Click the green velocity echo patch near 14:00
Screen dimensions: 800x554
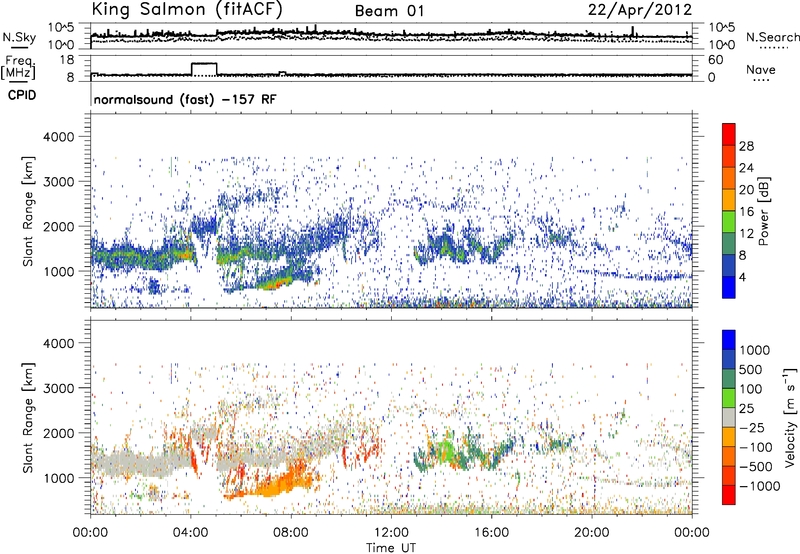[x=446, y=449]
